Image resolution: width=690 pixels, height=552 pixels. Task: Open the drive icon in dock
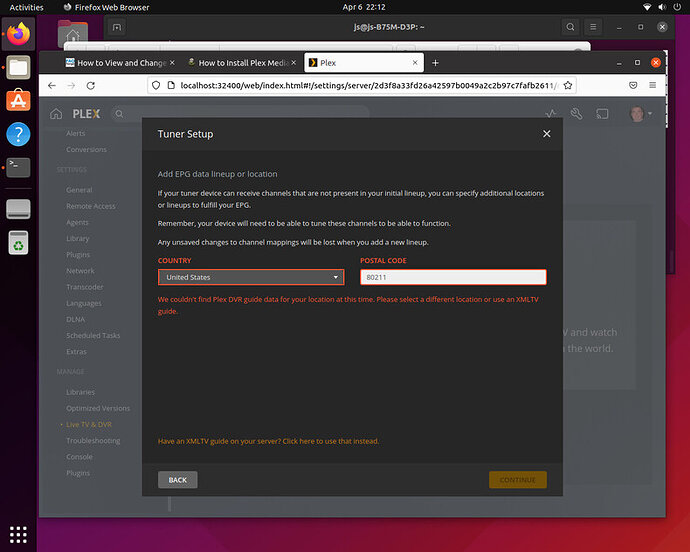[x=18, y=209]
